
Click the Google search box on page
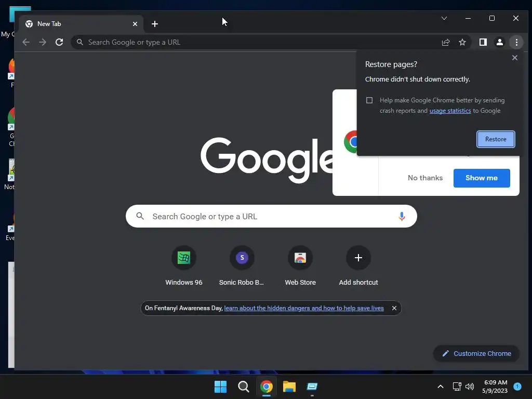click(271, 216)
